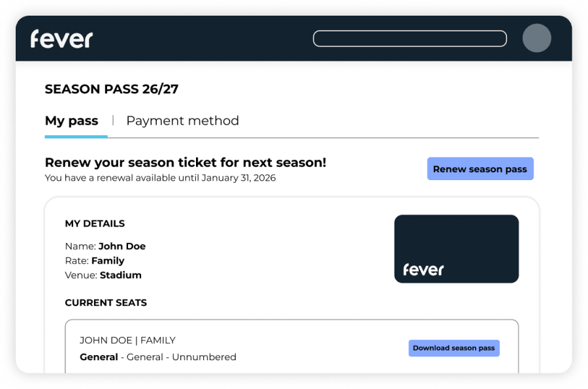
Task: Click the Fever logo in the navigation bar
Action: (61, 39)
